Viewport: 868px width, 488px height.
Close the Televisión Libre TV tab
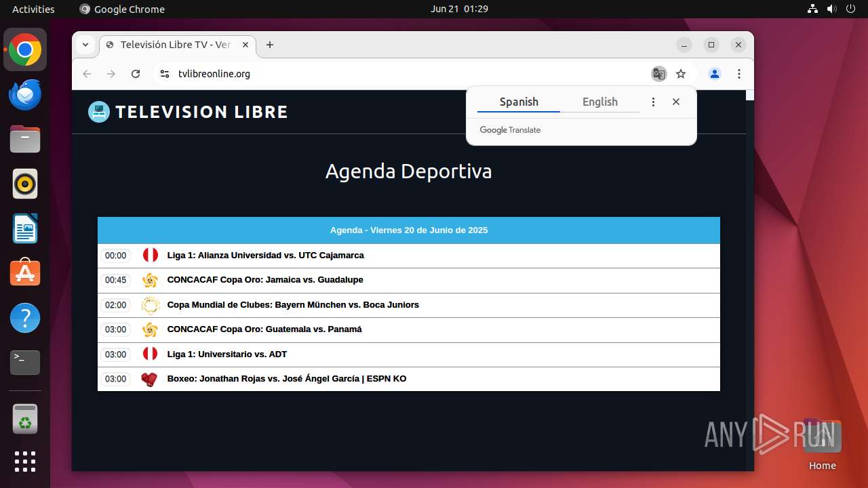245,45
